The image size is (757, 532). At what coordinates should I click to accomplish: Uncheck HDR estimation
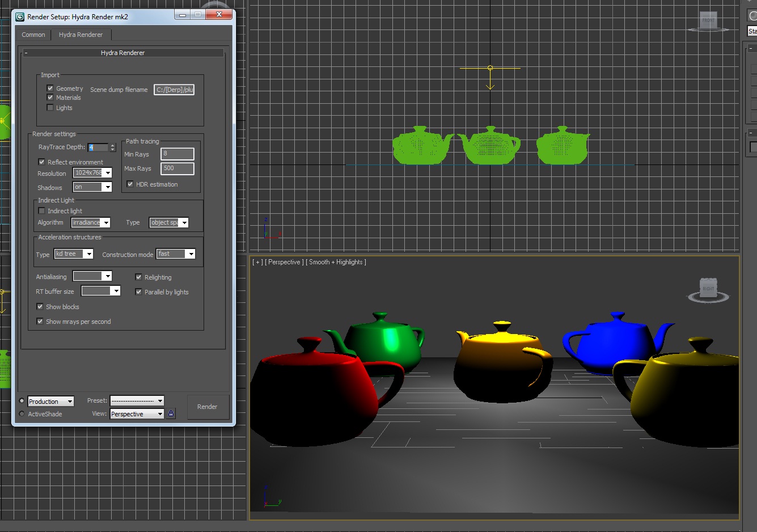130,184
